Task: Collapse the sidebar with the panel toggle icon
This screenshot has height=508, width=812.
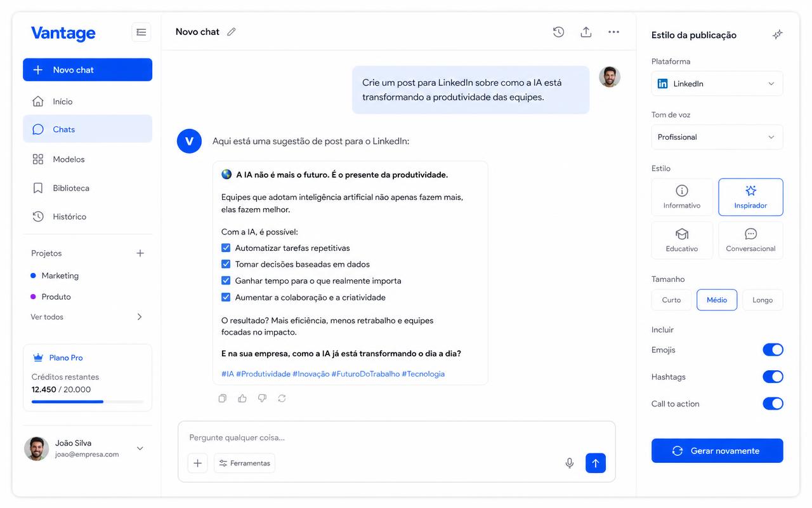Action: point(141,32)
